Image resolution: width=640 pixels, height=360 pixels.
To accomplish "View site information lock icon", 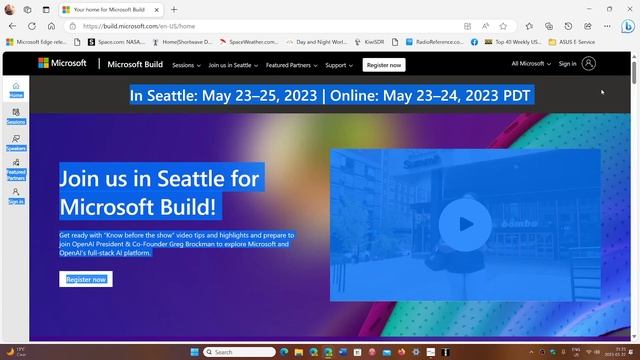I will coord(73,26).
